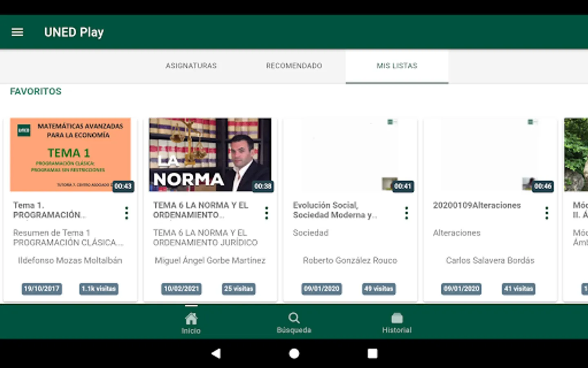This screenshot has width=588, height=368.
Task: Tap Android home circle button
Action: point(294,353)
